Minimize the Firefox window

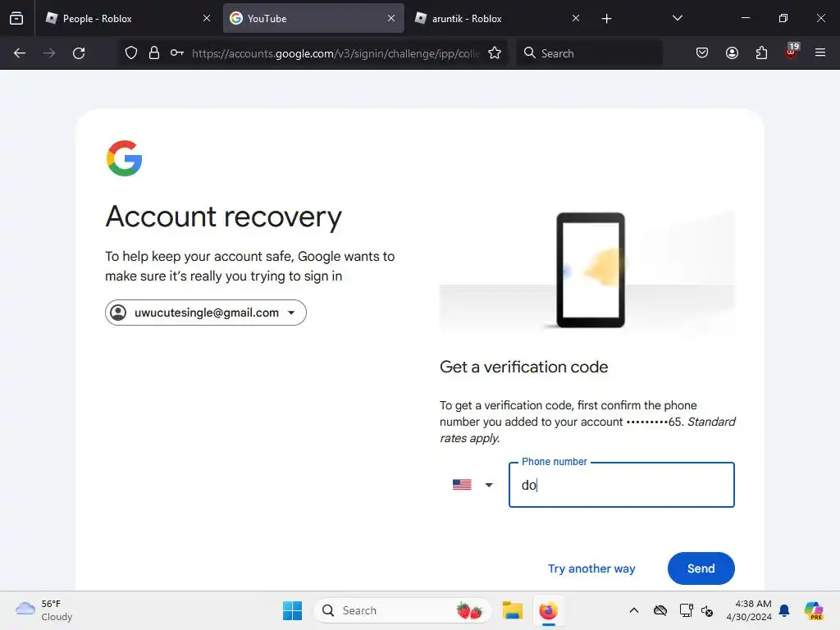point(745,18)
